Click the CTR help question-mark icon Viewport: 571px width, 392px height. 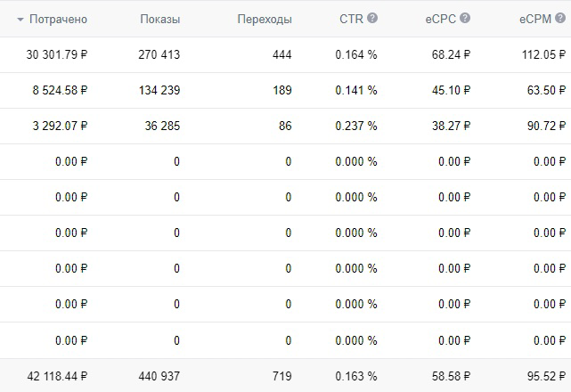[371, 18]
